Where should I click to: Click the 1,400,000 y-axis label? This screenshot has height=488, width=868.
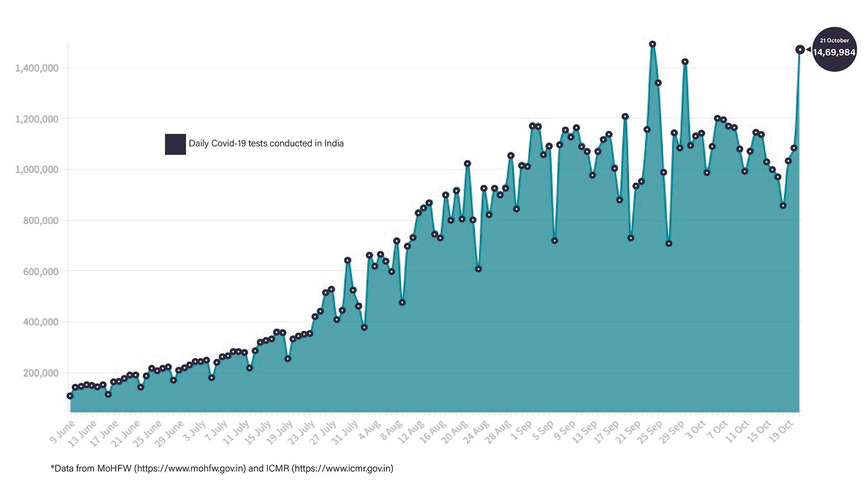point(37,68)
